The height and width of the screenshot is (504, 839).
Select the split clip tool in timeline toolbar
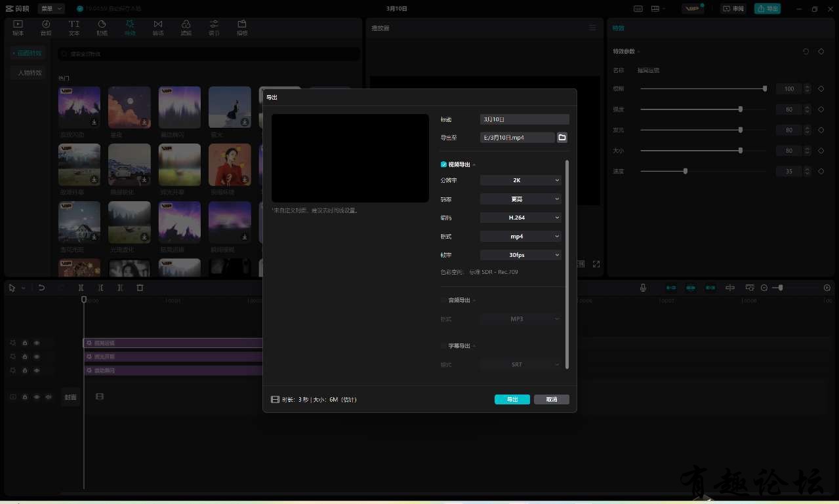(81, 288)
